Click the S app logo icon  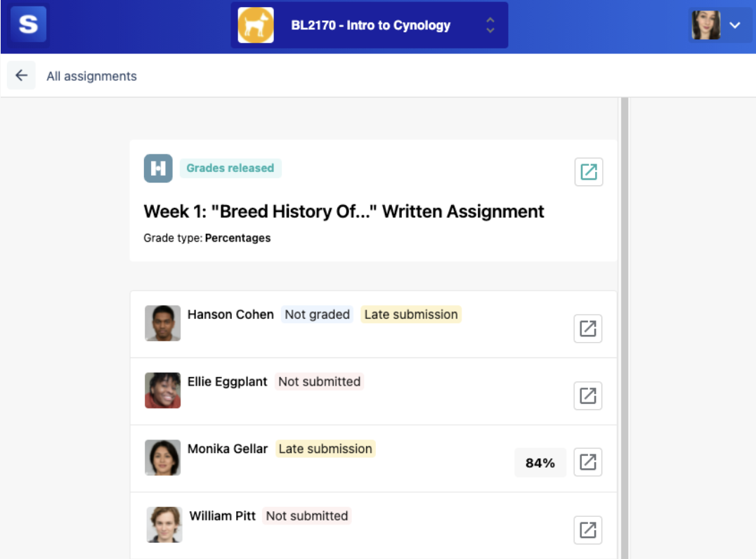pyautogui.click(x=28, y=24)
